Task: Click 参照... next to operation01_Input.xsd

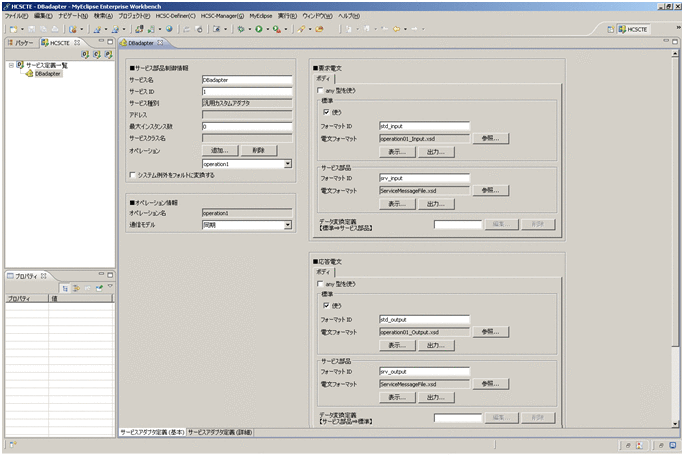Action: (487, 138)
